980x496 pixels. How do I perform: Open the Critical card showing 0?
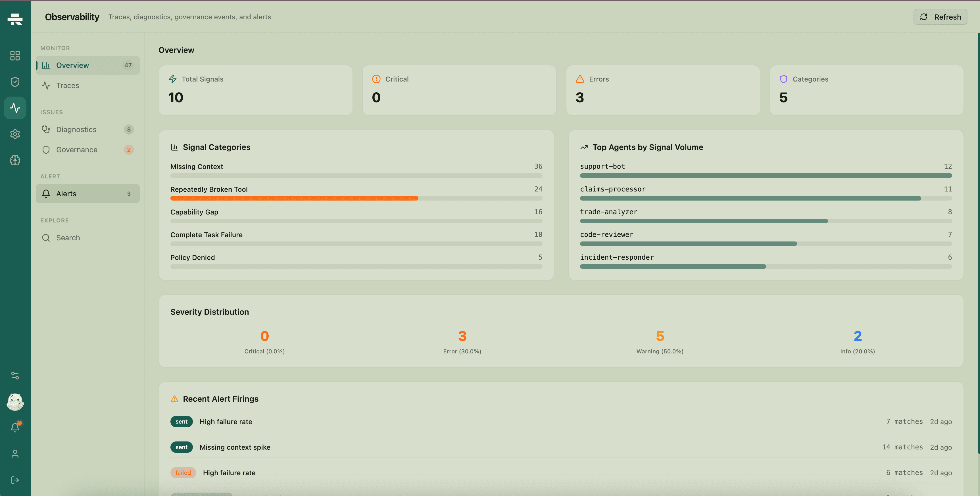459,91
